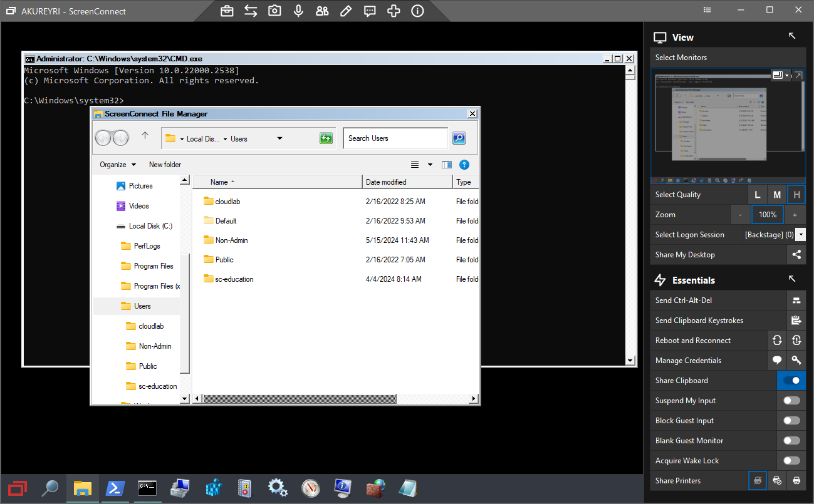Viewport: 814px width, 504px height.
Task: Enable the Suspend My Input toggle
Action: click(791, 401)
